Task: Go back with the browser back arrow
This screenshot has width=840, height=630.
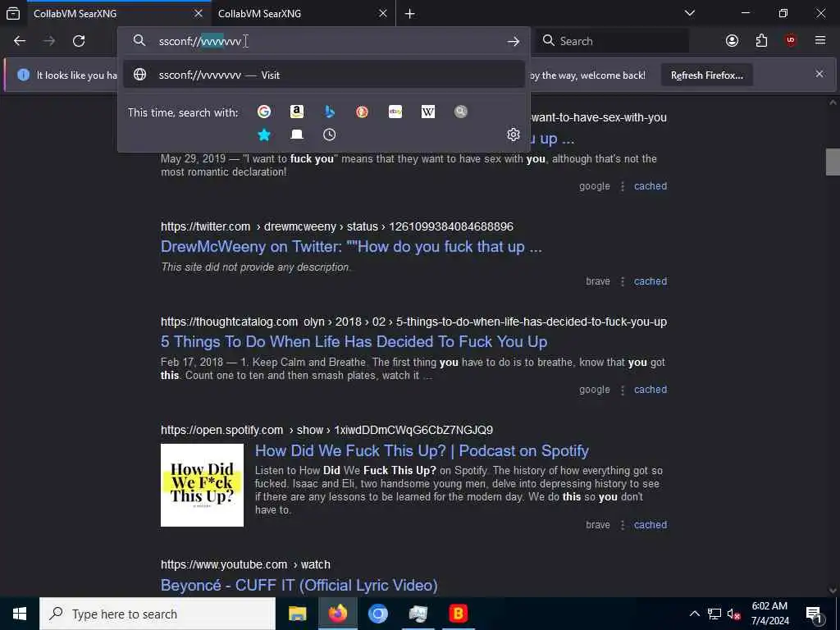Action: 20,41
